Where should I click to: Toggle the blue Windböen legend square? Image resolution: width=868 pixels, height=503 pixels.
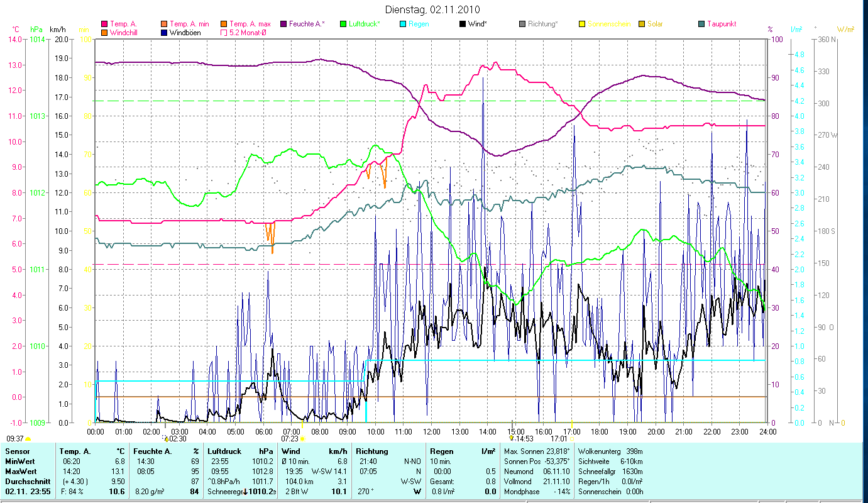coord(165,33)
